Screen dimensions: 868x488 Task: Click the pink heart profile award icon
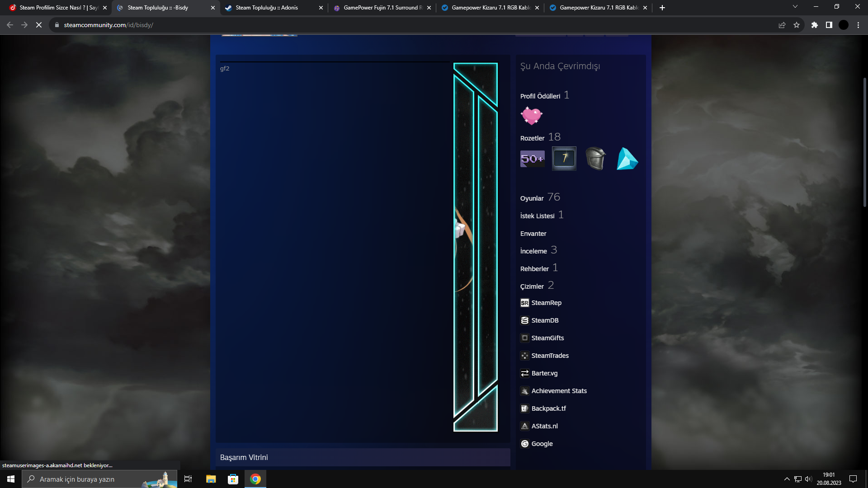pyautogui.click(x=531, y=116)
